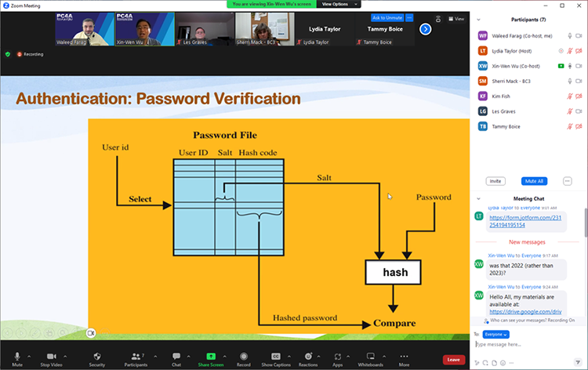The image size is (588, 370).
Task: Open audio options arrow beside Mute
Action: pyautogui.click(x=29, y=357)
